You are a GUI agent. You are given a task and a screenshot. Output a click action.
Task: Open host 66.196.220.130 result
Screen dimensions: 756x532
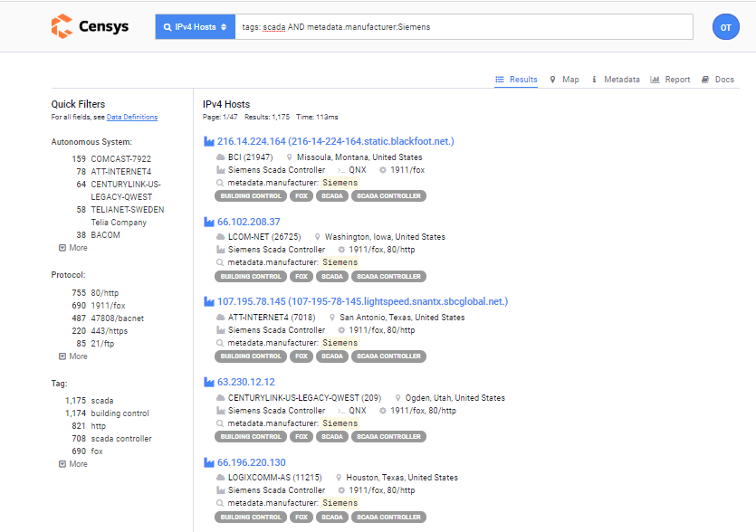(x=251, y=462)
